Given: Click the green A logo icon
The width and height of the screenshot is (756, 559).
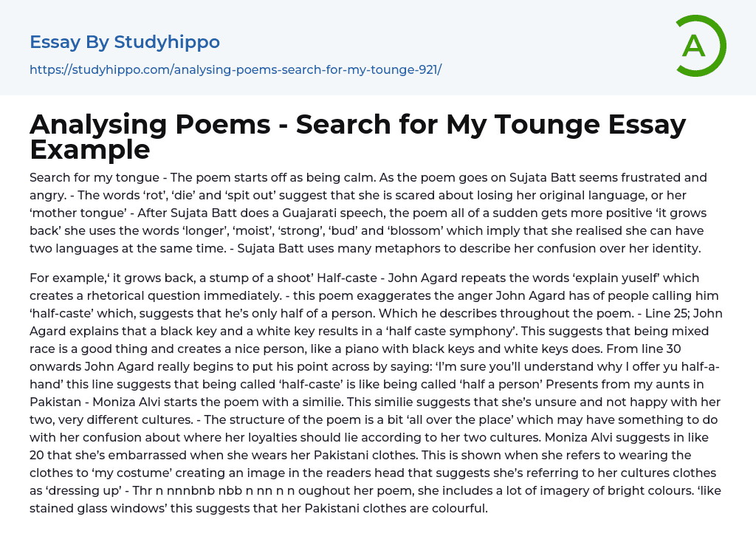Looking at the screenshot, I should click(700, 46).
